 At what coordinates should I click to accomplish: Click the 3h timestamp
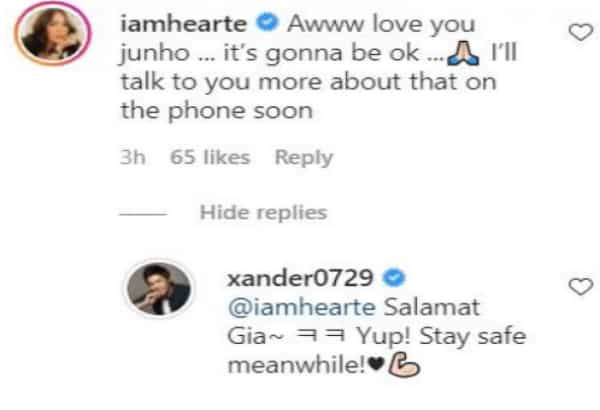tap(132, 157)
